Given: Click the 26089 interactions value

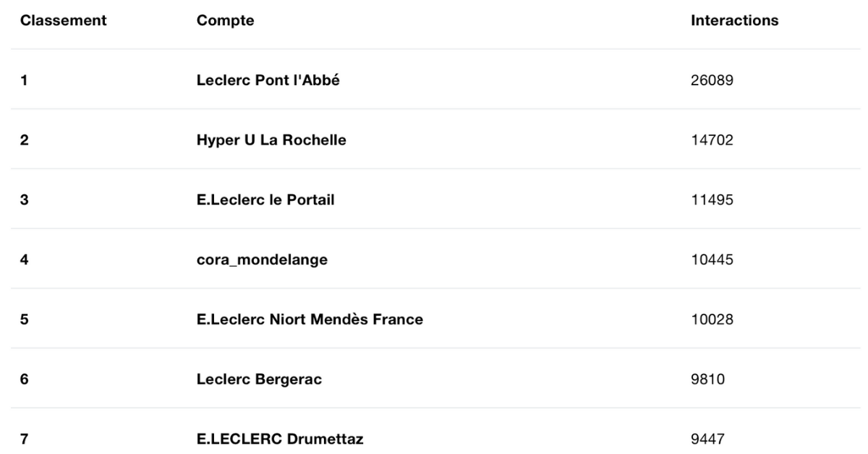Looking at the screenshot, I should coord(712,80).
